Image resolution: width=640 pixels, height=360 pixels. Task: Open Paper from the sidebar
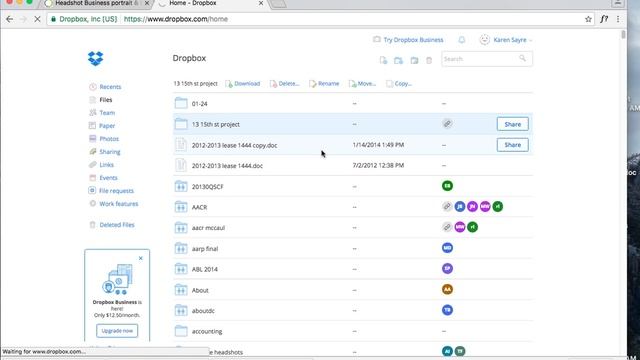pos(107,126)
